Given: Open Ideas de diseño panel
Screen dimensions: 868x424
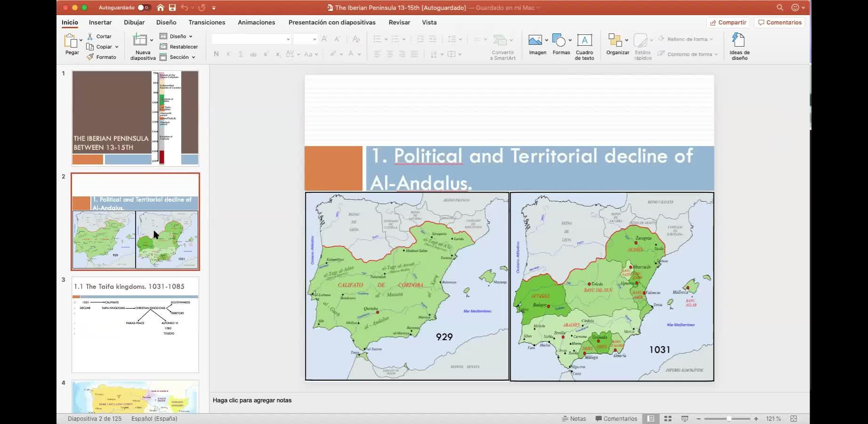Looking at the screenshot, I should pyautogui.click(x=739, y=41).
